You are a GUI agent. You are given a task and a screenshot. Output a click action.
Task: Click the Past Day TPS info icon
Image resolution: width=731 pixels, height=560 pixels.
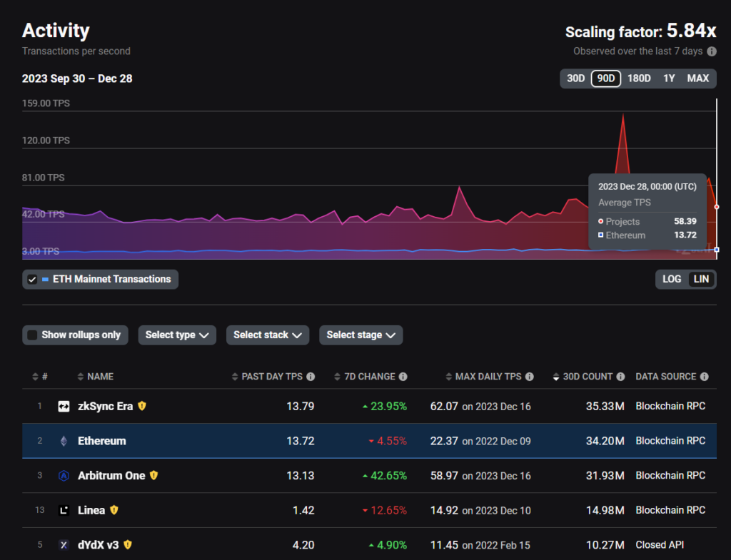point(311,377)
